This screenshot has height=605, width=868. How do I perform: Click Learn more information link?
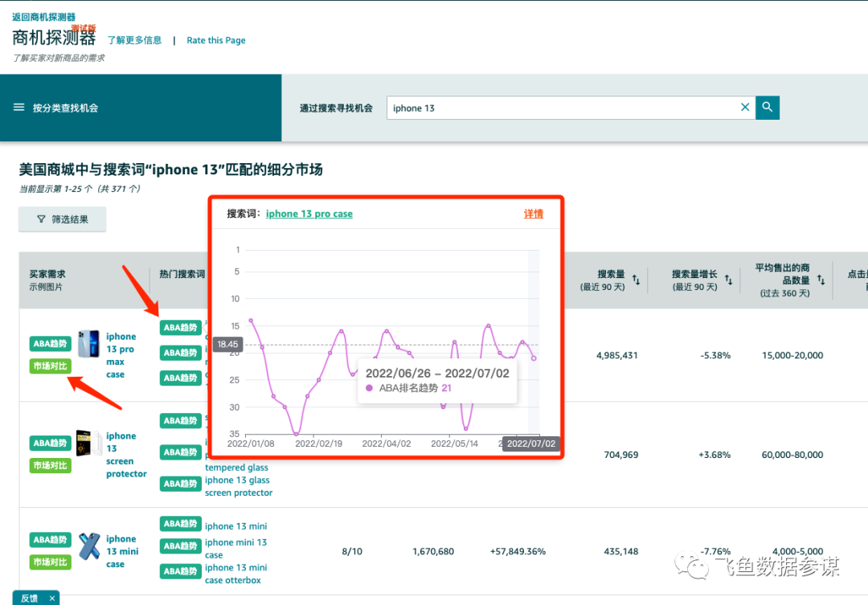coord(134,40)
